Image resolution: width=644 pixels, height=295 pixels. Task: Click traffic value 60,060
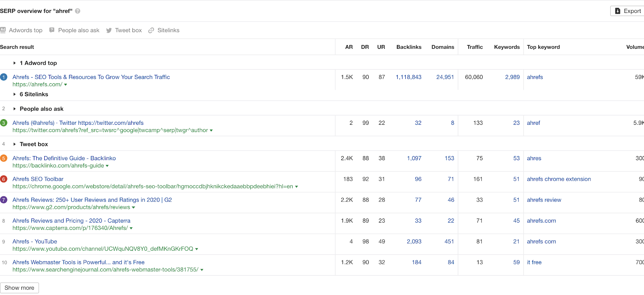coord(474,77)
